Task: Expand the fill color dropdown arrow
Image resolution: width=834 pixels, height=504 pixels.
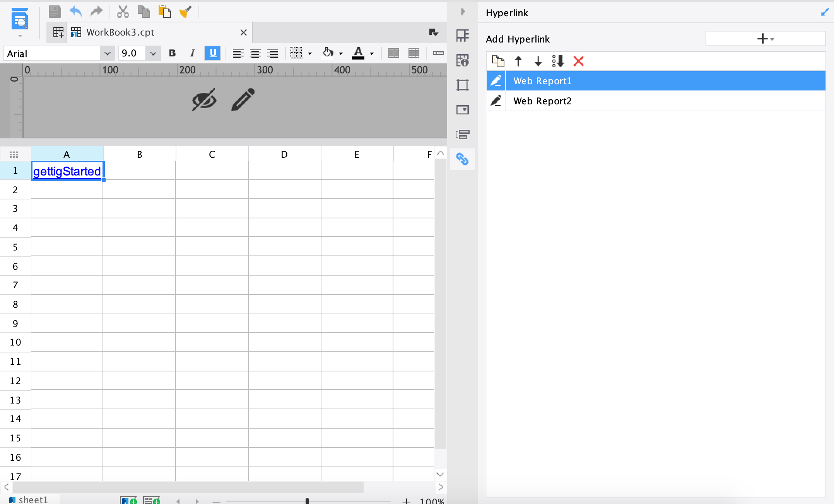Action: click(341, 54)
